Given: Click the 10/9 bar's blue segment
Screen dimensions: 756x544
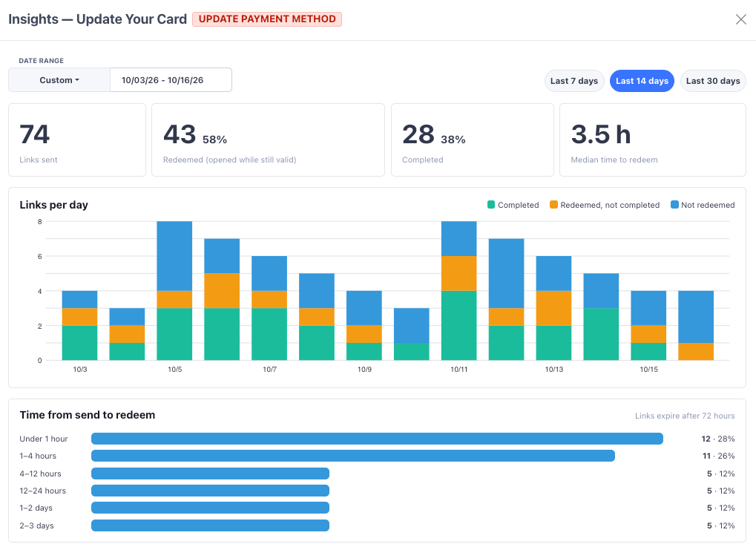Looking at the screenshot, I should click(x=364, y=308).
